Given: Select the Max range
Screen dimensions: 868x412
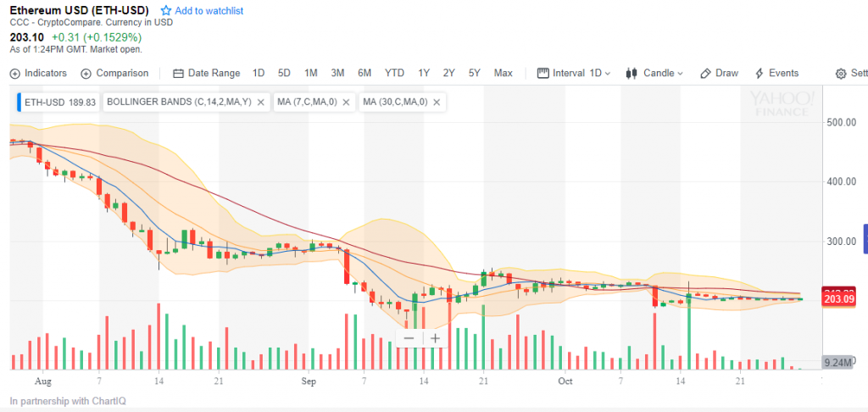Looking at the screenshot, I should 504,73.
